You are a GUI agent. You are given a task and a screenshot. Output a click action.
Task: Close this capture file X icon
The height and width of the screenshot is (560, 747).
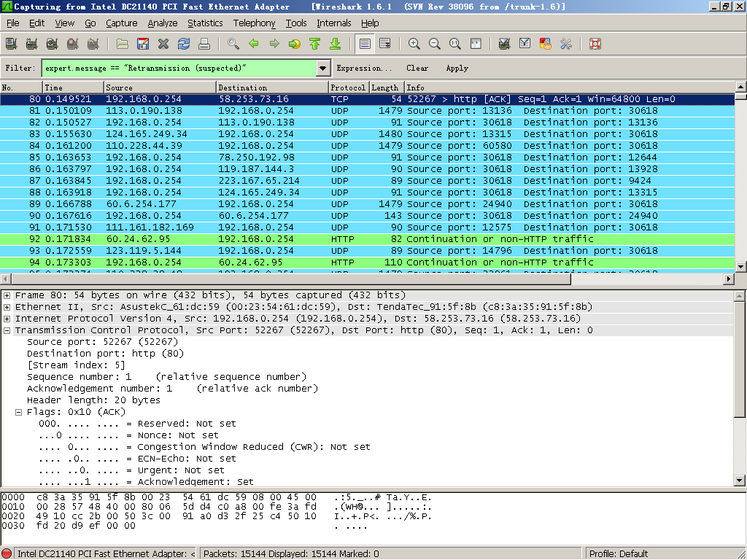(163, 44)
